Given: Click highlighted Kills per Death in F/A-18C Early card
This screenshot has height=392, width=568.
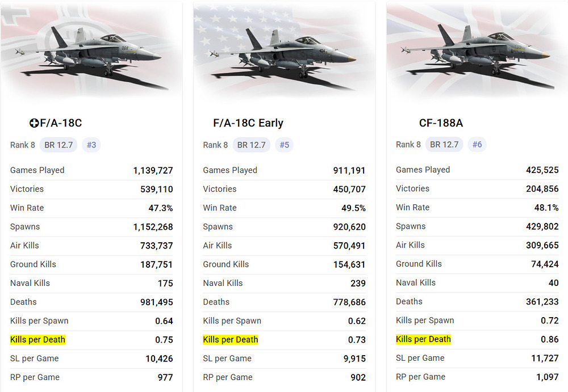Looking at the screenshot, I should [x=231, y=340].
